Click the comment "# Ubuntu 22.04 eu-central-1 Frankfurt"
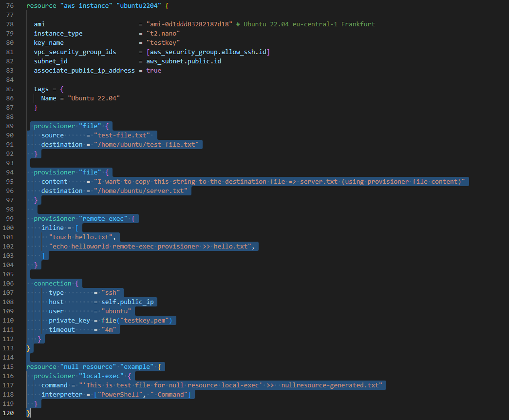 305,24
